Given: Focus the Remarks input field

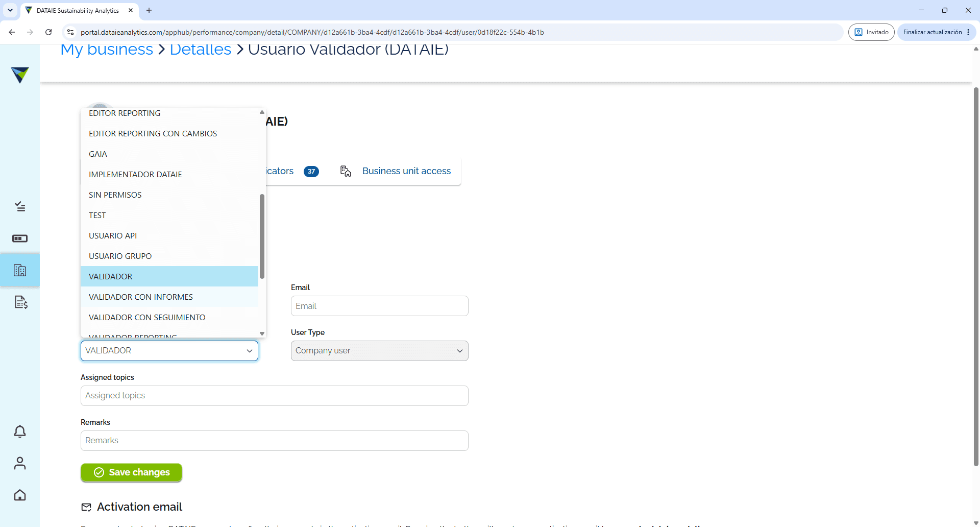Looking at the screenshot, I should [274, 441].
